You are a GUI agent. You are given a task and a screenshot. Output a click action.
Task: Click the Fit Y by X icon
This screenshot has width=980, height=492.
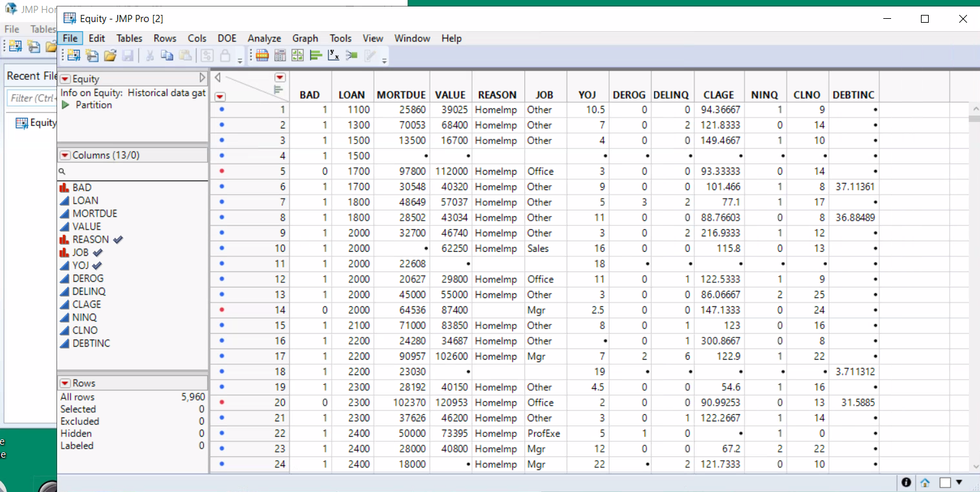tap(334, 55)
